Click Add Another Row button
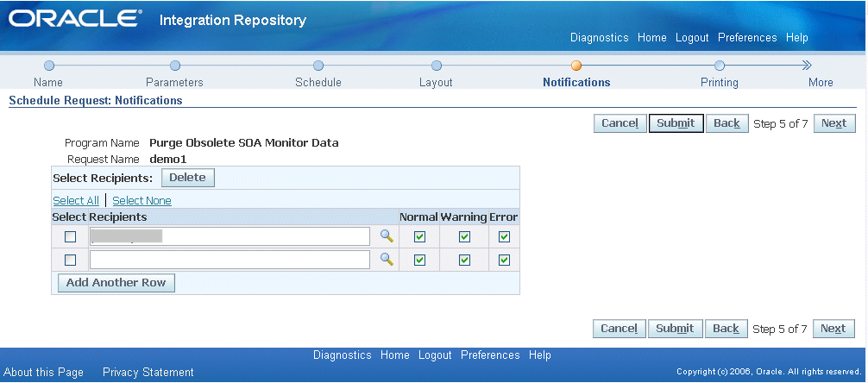This screenshot has width=868, height=383. coord(116,283)
